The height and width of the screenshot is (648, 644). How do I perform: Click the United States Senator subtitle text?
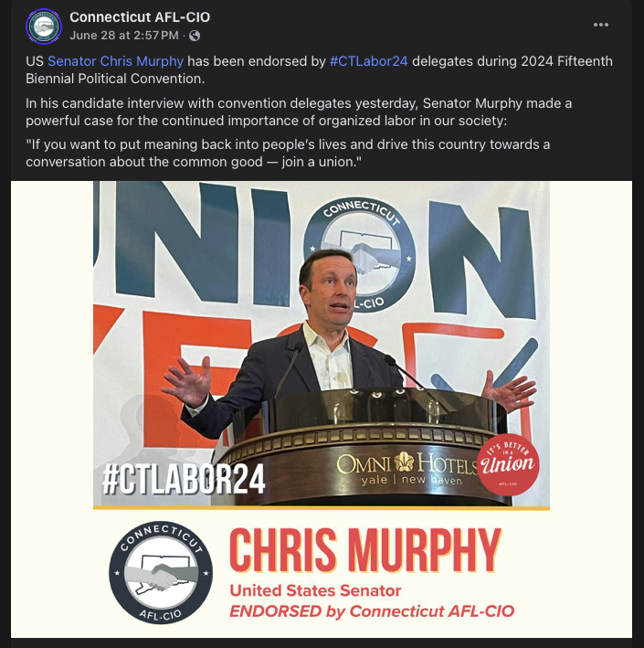[315, 590]
